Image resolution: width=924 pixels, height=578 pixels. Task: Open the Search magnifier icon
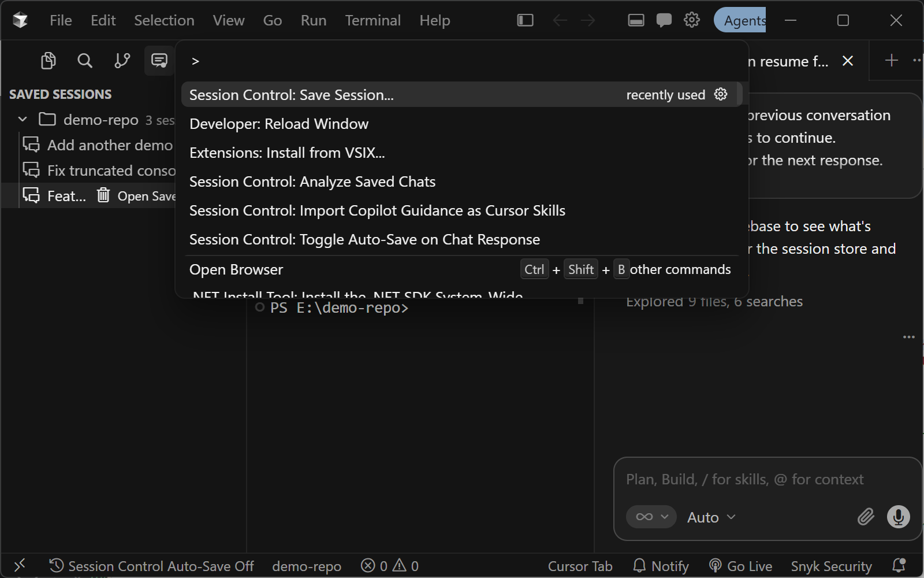85,61
